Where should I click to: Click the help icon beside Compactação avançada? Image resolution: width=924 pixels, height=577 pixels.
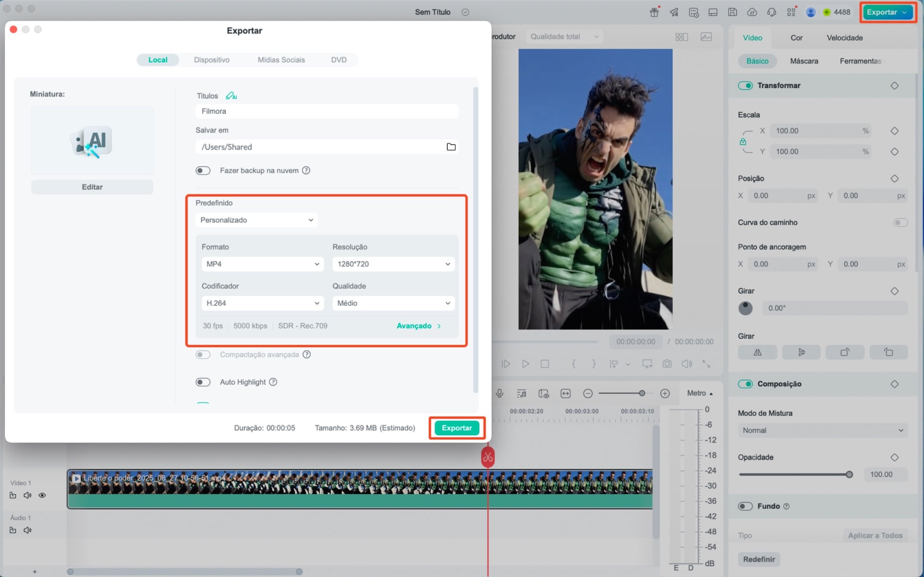click(306, 354)
